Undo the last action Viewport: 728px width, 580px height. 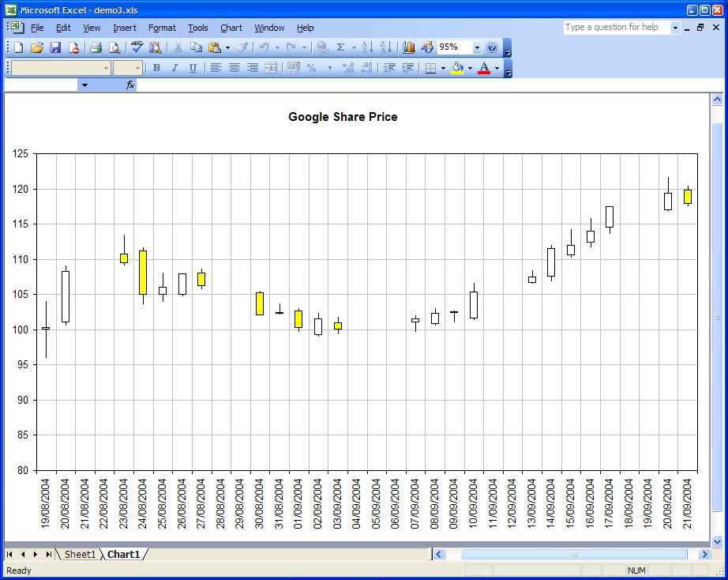(265, 47)
